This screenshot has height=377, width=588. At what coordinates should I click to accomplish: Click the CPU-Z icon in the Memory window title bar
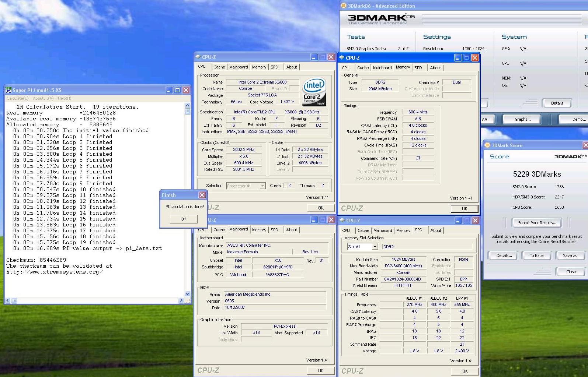(x=342, y=58)
